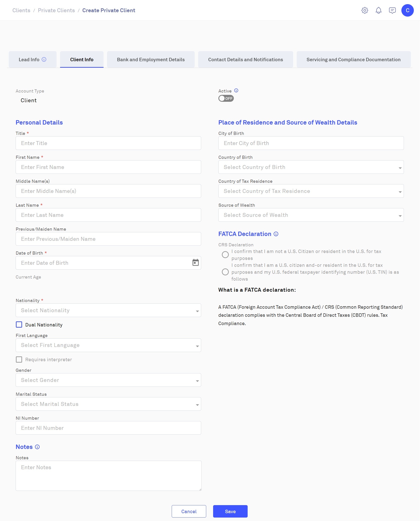Expand the Country of Birth dropdown

[311, 167]
